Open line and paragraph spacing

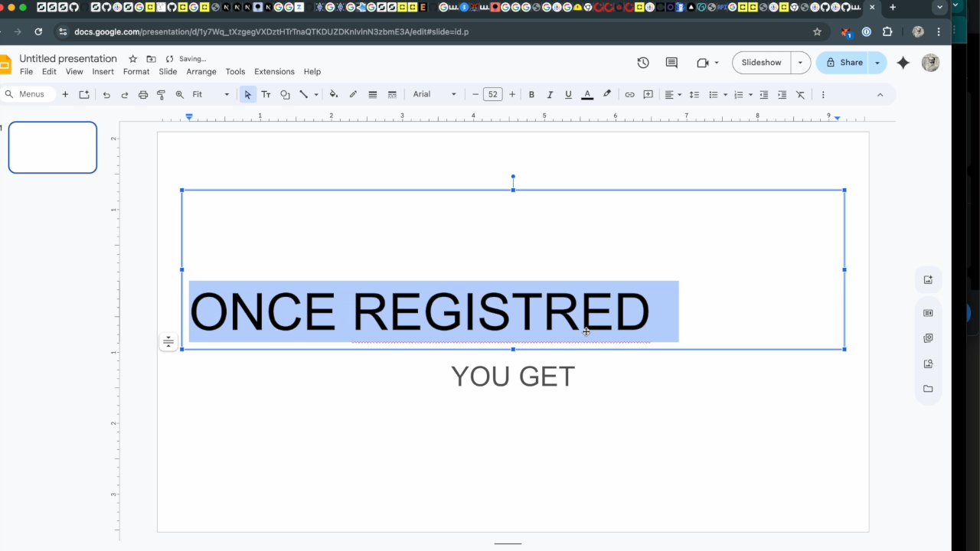pyautogui.click(x=694, y=94)
